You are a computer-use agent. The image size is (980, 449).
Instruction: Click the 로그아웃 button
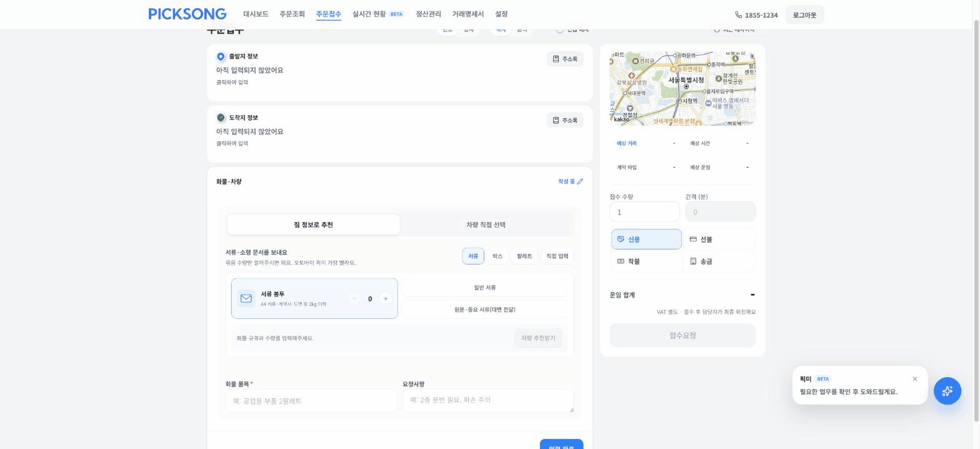(x=804, y=15)
